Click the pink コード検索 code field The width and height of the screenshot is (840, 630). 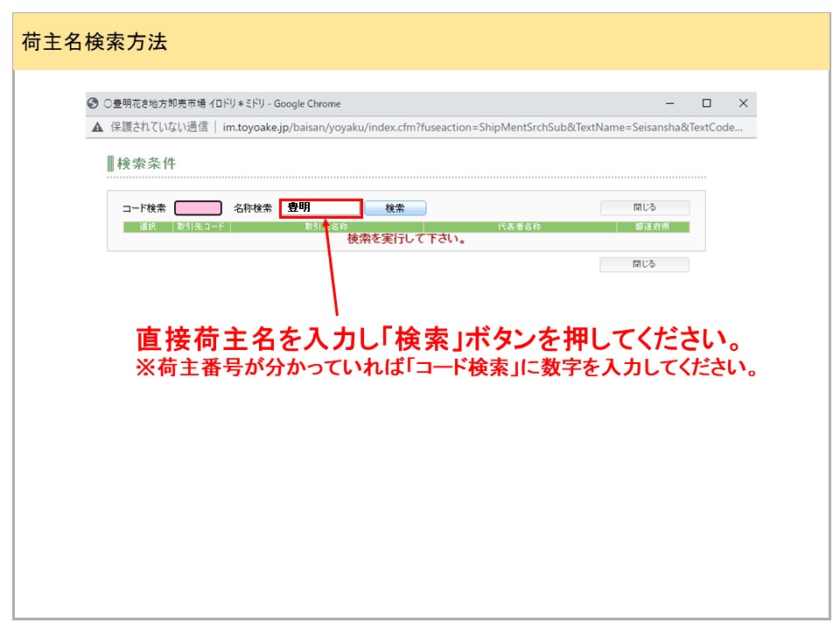(198, 208)
